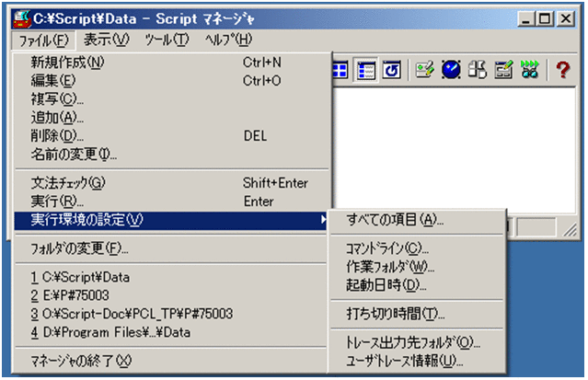Select 作業フォルダ(W)... in submenu
The height and width of the screenshot is (380, 588).
click(x=417, y=267)
